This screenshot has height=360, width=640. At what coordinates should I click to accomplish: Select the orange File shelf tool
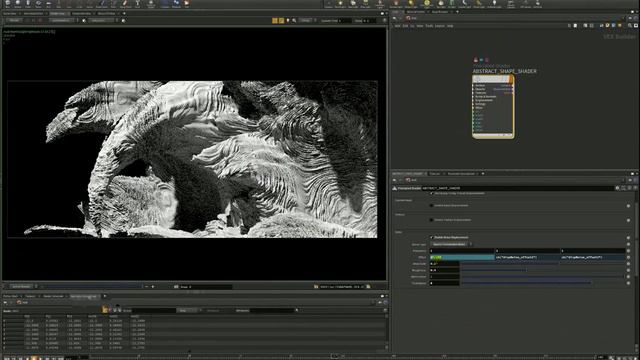[x=187, y=4]
